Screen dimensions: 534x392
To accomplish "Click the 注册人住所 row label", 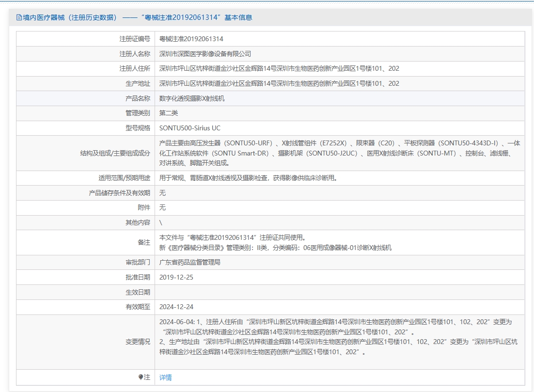I will click(x=135, y=68).
